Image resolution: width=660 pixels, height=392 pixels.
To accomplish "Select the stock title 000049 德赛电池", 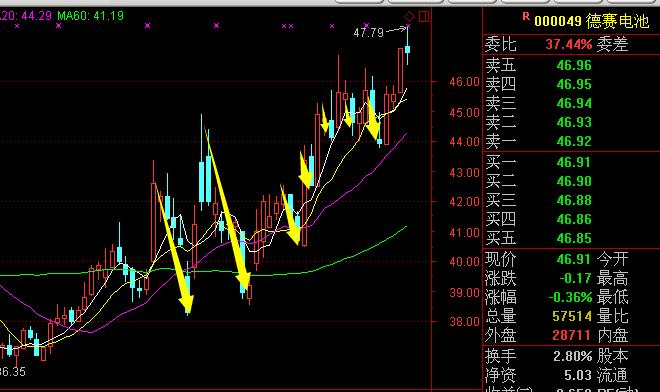I will click(x=592, y=21).
